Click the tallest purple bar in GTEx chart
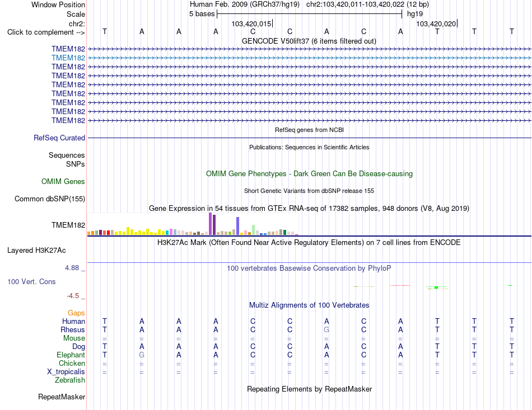This screenshot has height=410, width=532. [x=211, y=224]
